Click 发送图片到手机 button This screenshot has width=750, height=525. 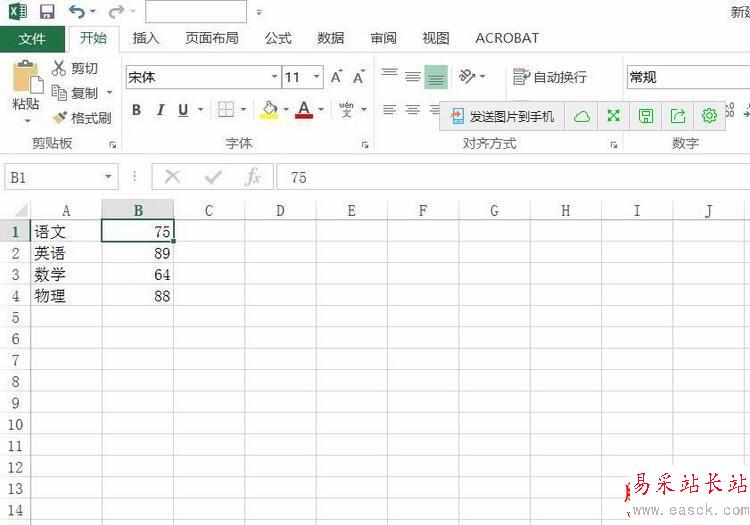[x=502, y=116]
